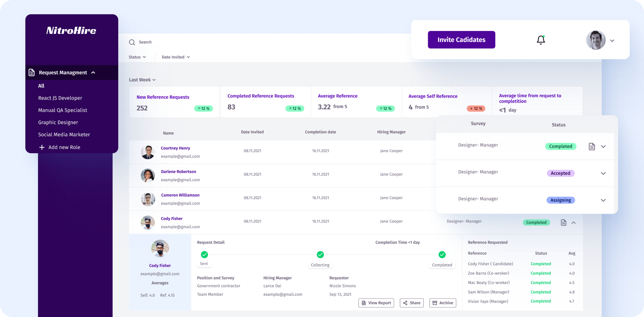Image resolution: width=644 pixels, height=317 pixels.
Task: Click the search magnifier icon
Action: (x=132, y=42)
